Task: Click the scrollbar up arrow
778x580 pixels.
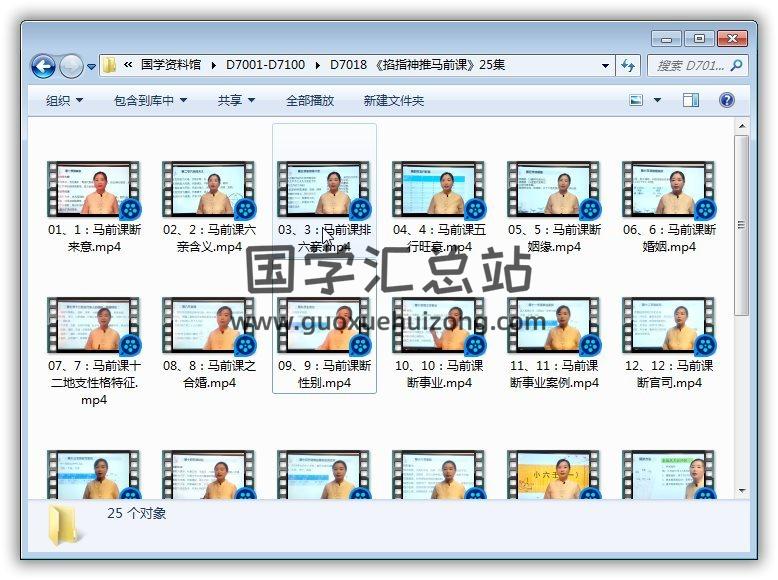Action: pyautogui.click(x=742, y=126)
